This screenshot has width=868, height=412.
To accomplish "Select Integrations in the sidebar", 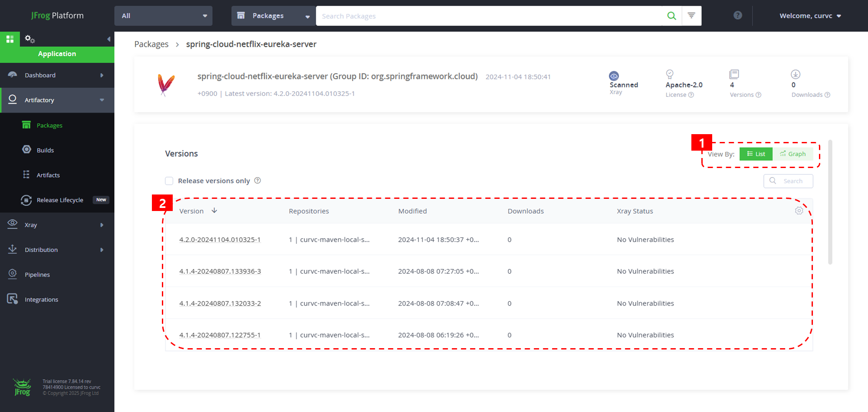I will tap(41, 300).
